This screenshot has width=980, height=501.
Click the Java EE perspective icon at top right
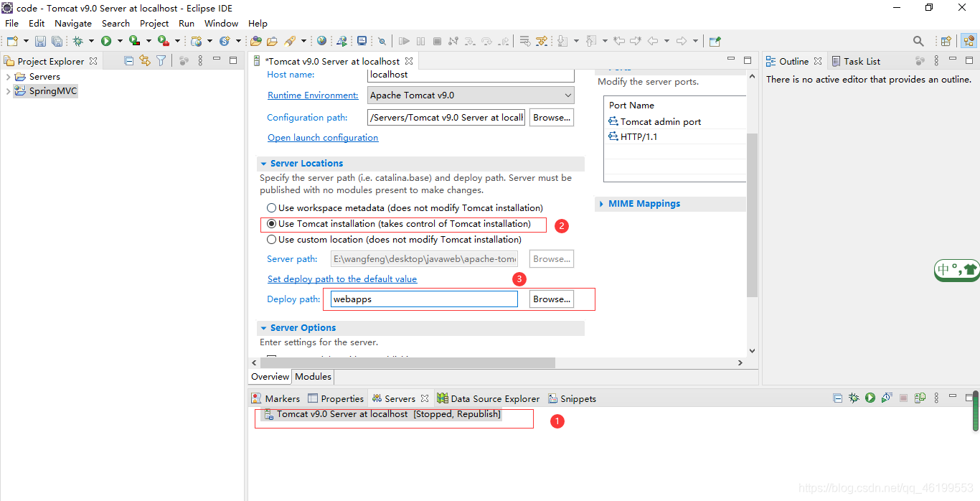click(968, 41)
